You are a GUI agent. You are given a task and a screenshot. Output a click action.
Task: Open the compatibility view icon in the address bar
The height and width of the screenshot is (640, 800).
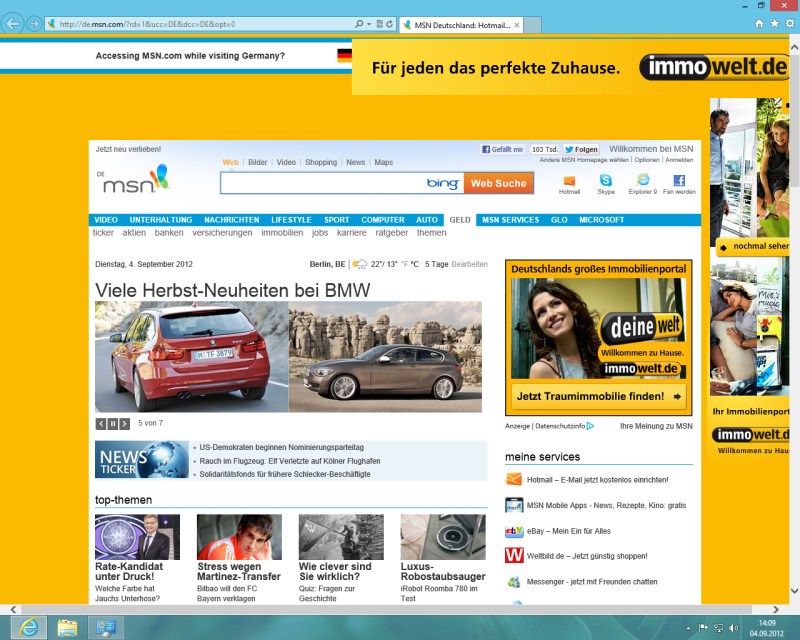point(380,24)
